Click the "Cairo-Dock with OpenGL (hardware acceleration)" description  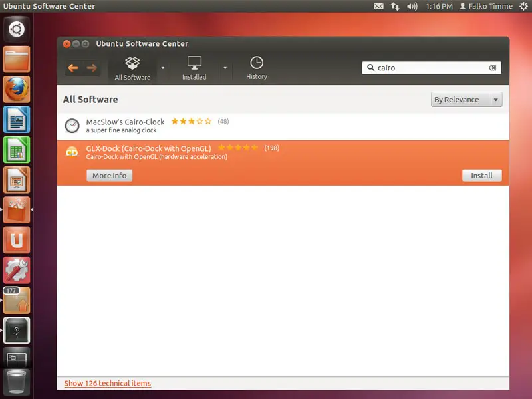click(157, 157)
